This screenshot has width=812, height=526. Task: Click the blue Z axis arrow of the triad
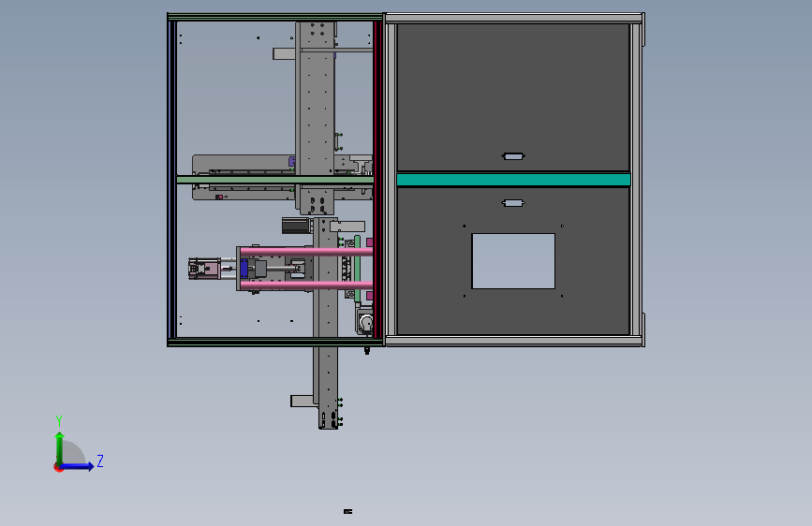point(78,466)
